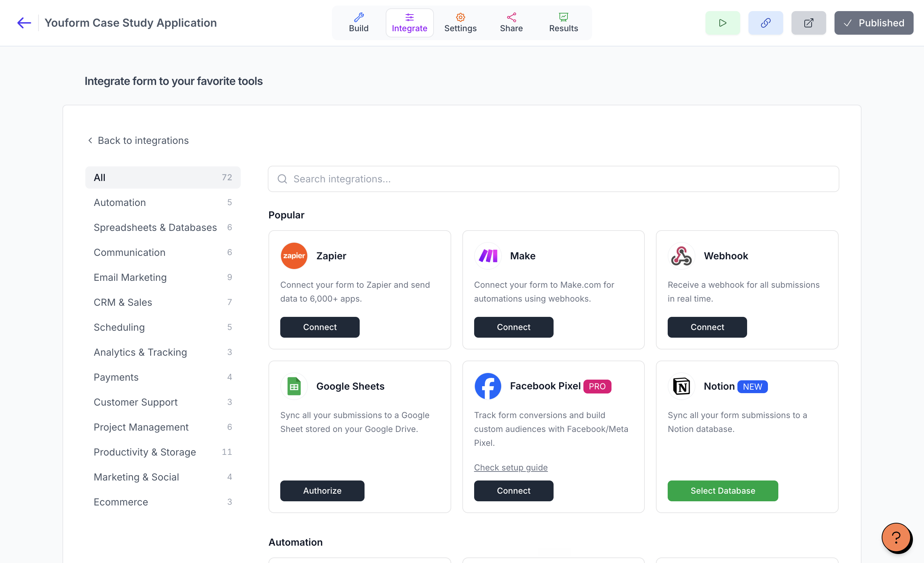This screenshot has width=924, height=563.
Task: Click the Webhook card title
Action: click(726, 255)
